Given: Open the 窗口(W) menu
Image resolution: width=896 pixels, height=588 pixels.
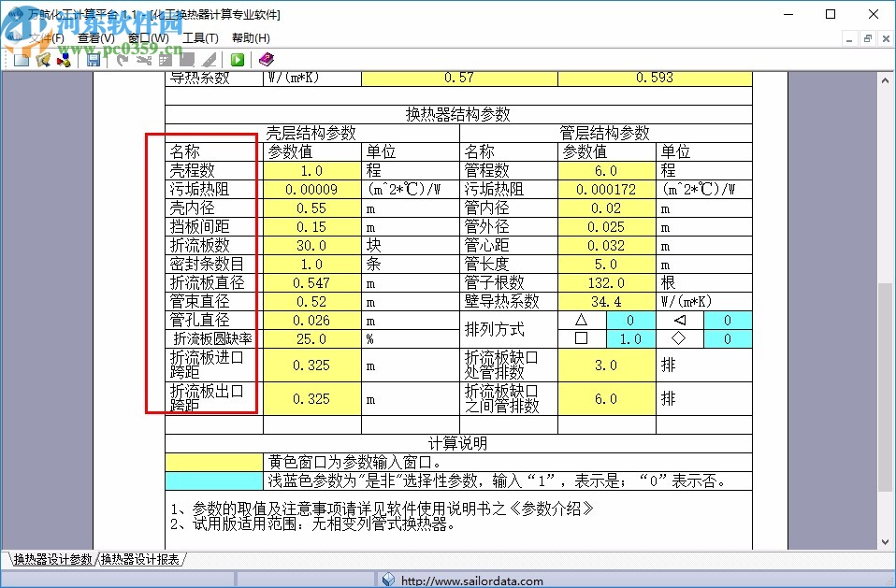Looking at the screenshot, I should [149, 38].
